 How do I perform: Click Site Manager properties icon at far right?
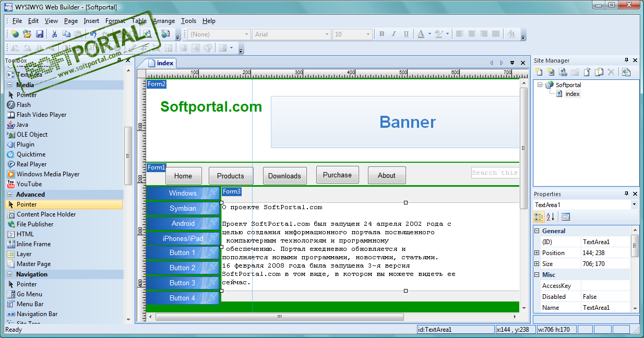626,72
